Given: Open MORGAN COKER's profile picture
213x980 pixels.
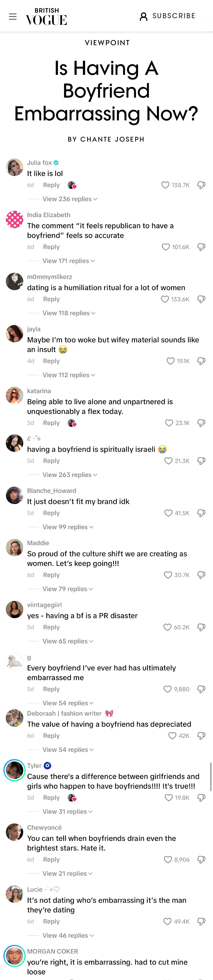Looking at the screenshot, I should (14, 956).
